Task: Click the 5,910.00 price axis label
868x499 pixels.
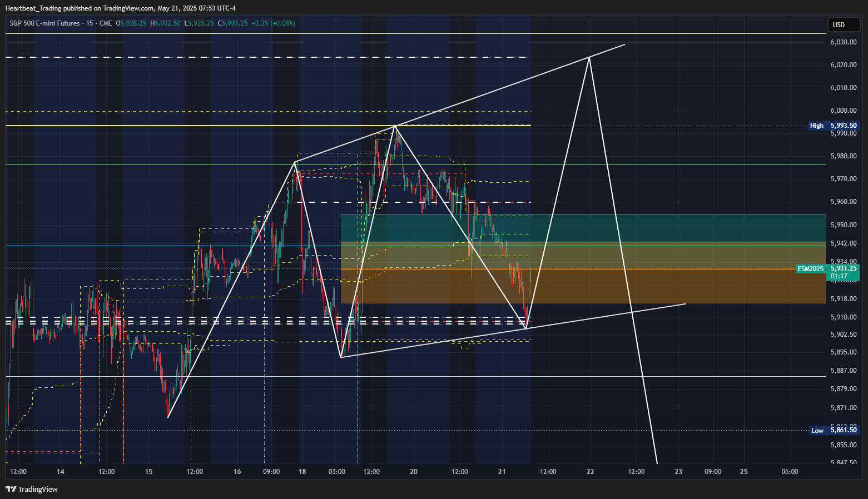Action: [x=843, y=317]
